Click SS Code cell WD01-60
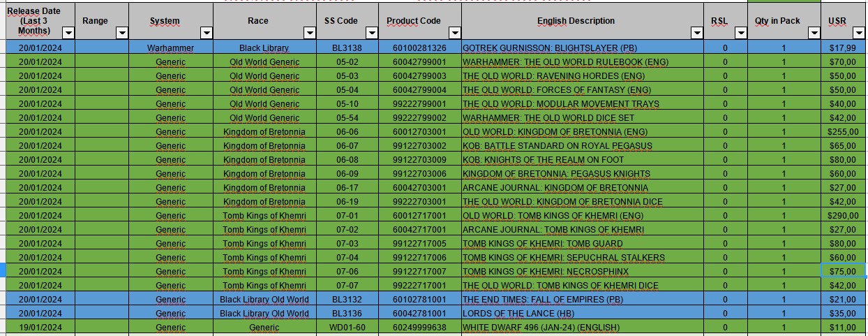The image size is (868, 336). [347, 327]
